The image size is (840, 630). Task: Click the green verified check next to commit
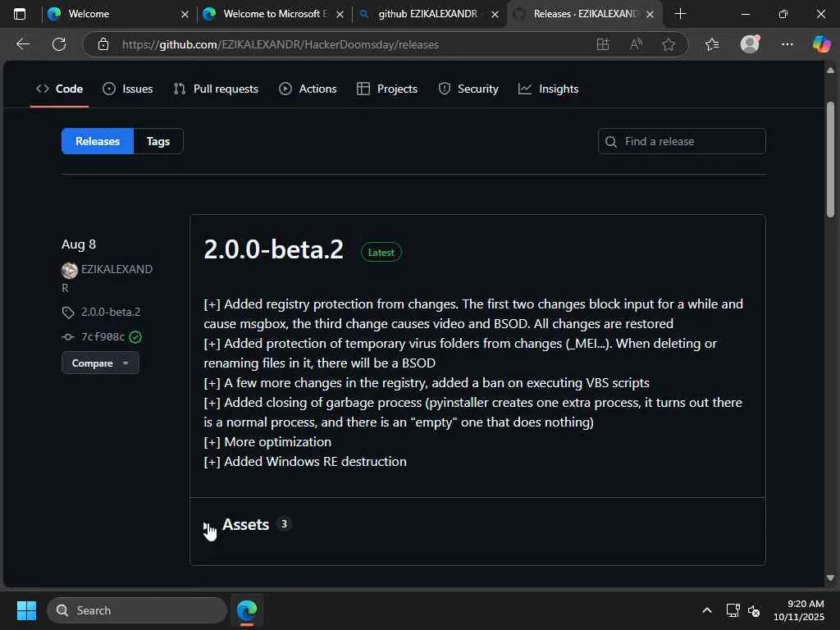coord(135,337)
